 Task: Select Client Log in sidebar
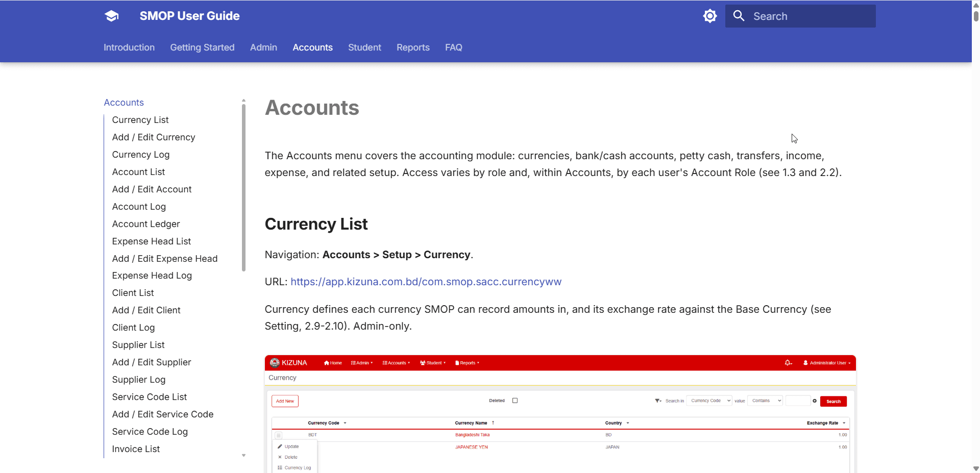coord(133,328)
